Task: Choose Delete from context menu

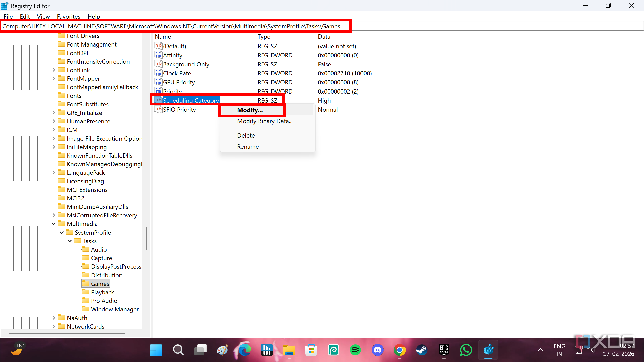Action: point(268,135)
